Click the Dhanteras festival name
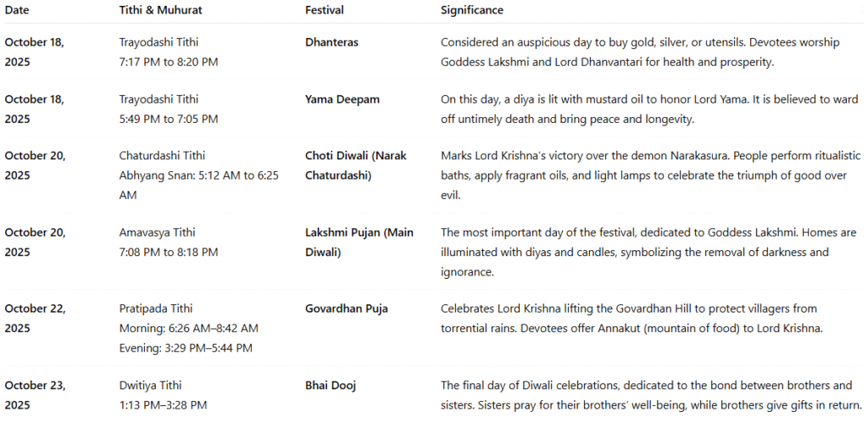This screenshot has height=428, width=868. click(333, 42)
